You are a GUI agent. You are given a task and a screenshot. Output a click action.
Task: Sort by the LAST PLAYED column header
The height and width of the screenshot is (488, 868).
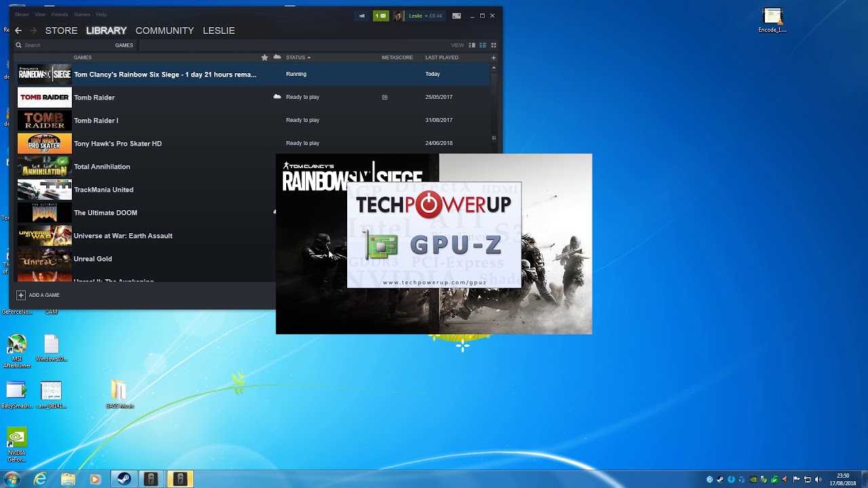click(x=441, y=58)
